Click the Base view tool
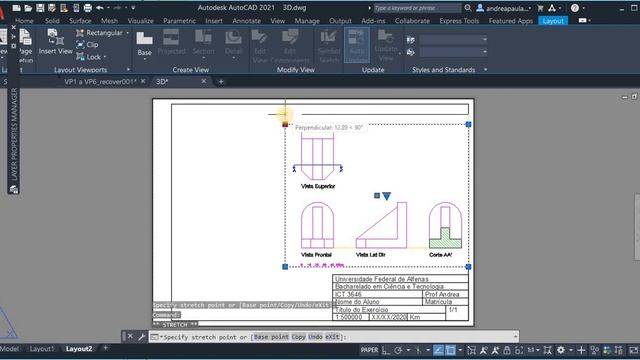This screenshot has height=360, width=640. click(144, 44)
